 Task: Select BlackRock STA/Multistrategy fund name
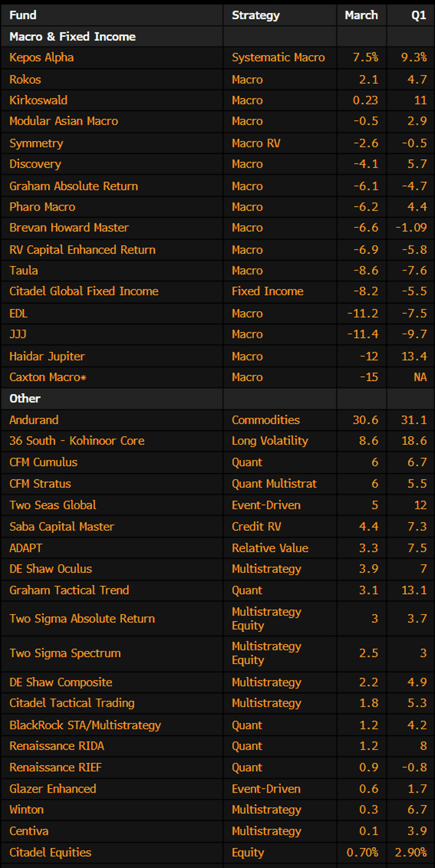85,725
